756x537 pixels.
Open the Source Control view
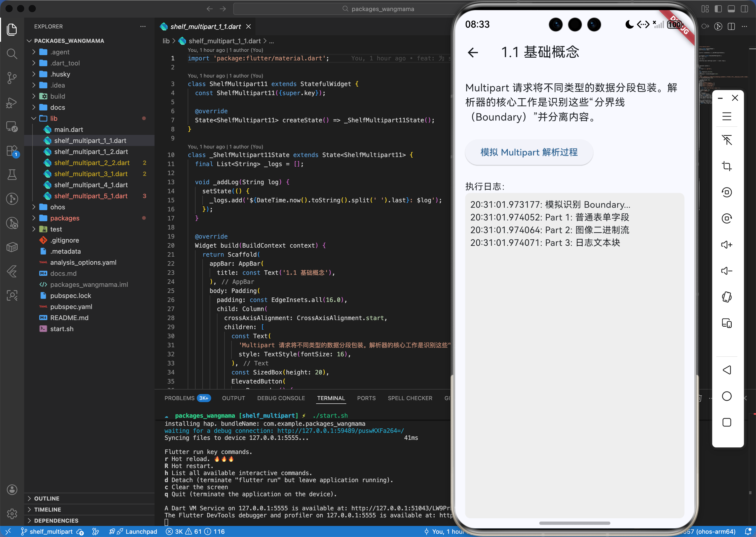(12, 78)
